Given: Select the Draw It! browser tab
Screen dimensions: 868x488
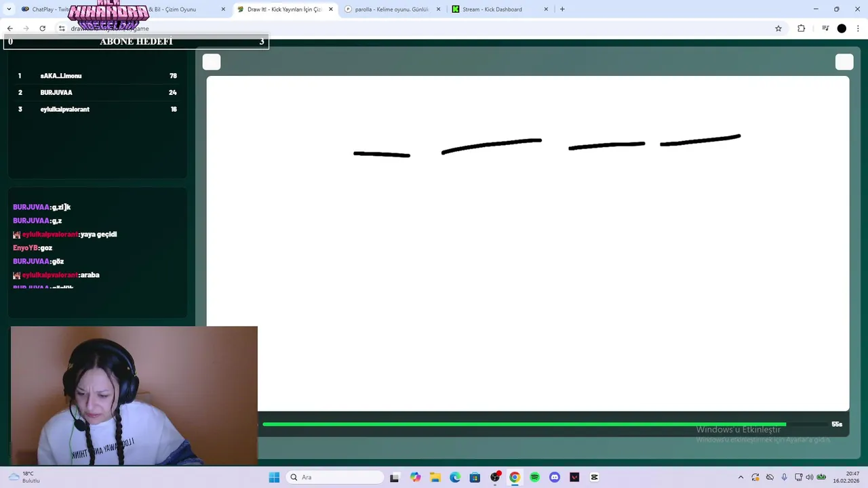Looking at the screenshot, I should coord(285,9).
